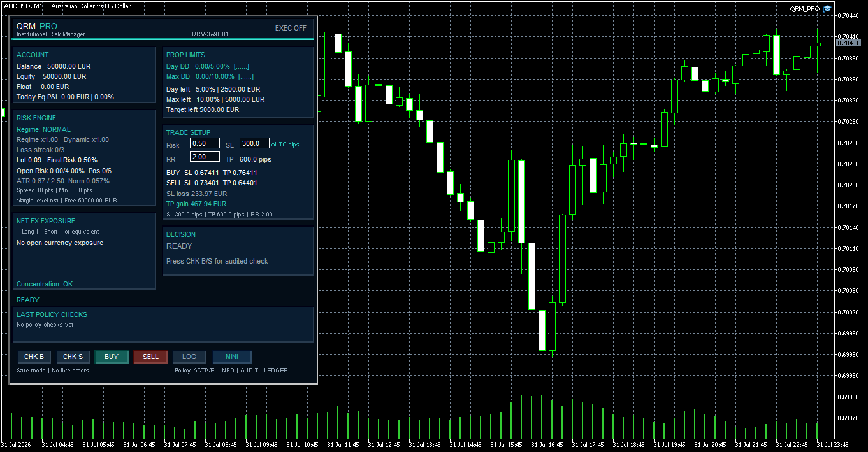Click the TRADE SETUP section header

(188, 132)
